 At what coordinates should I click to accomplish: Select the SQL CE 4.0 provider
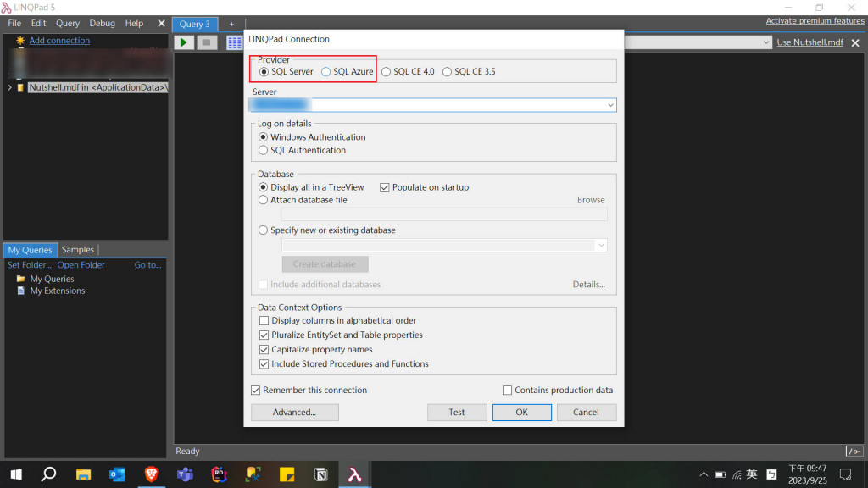coord(408,72)
